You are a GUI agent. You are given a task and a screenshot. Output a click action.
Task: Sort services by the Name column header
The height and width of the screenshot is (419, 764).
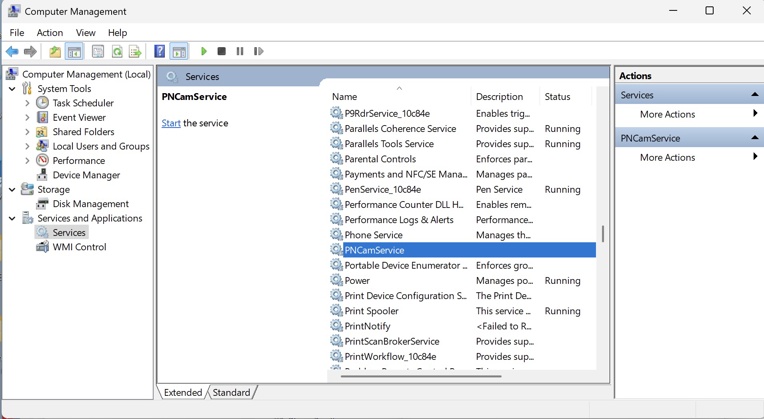tap(400, 96)
